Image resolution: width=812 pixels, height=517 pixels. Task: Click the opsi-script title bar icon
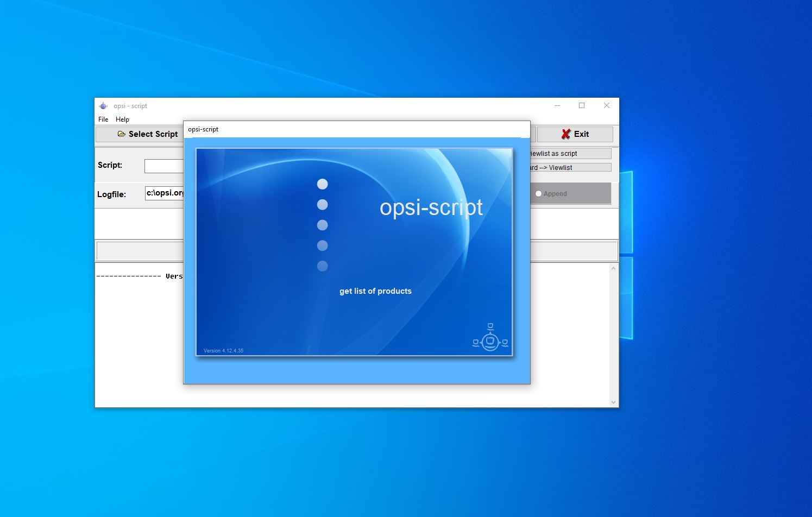(x=103, y=106)
